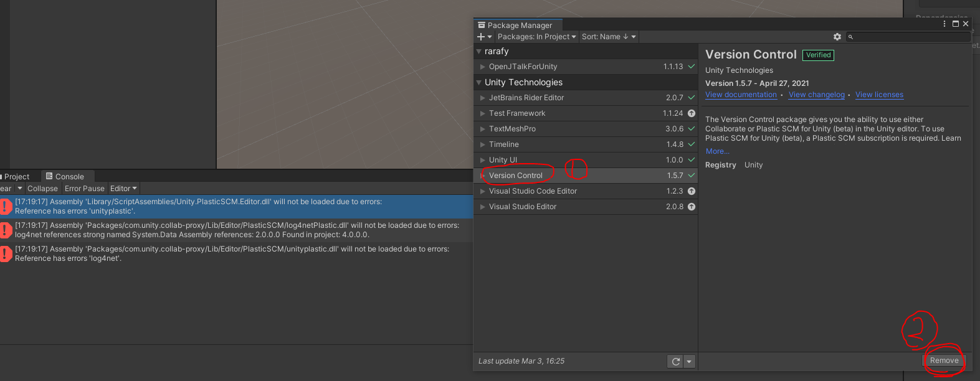Click installed checkmark on Timeline row
The width and height of the screenshot is (980, 381).
click(x=692, y=144)
